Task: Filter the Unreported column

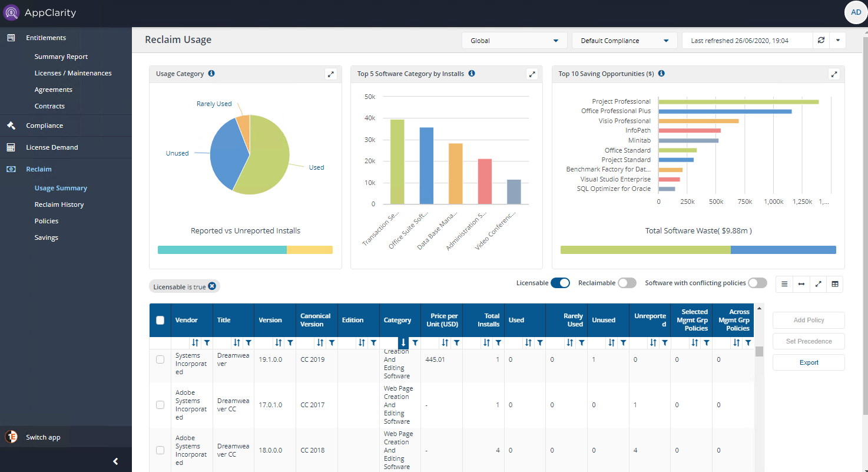Action: tap(665, 342)
